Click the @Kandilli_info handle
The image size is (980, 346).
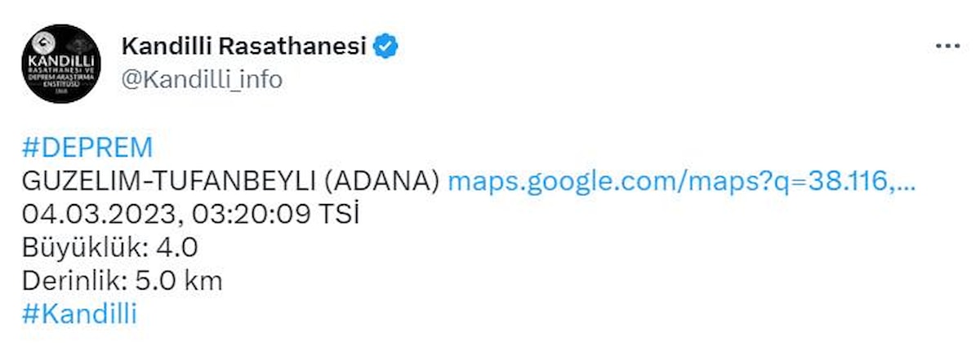pyautogui.click(x=202, y=79)
